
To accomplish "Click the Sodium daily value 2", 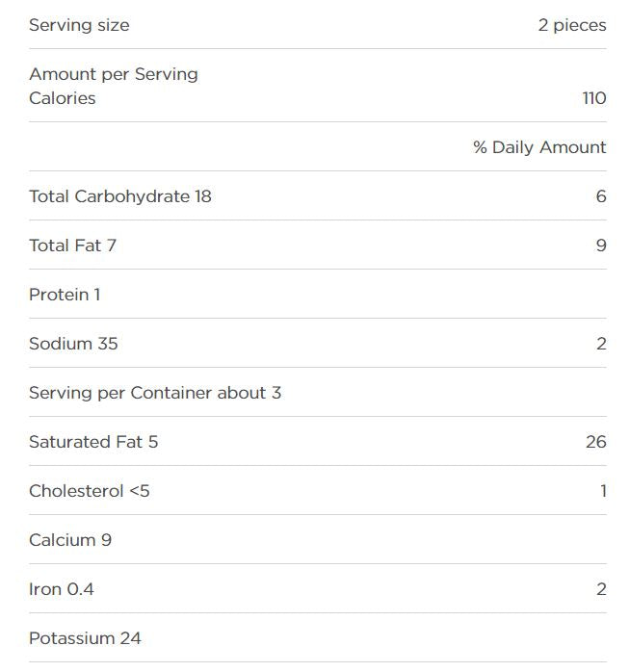I will click(601, 344).
